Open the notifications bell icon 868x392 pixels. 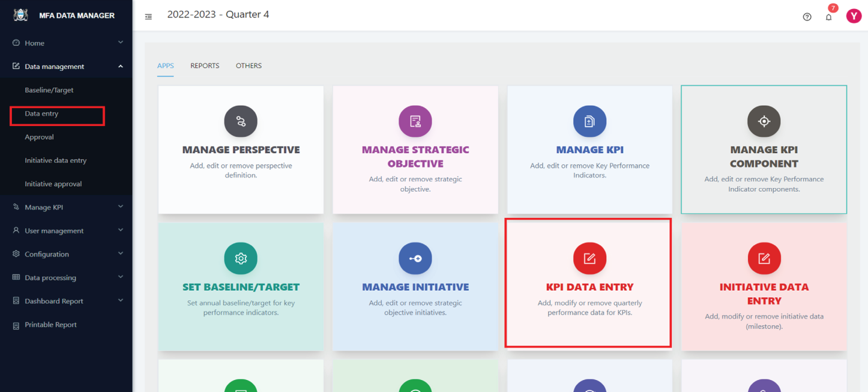[x=828, y=17]
